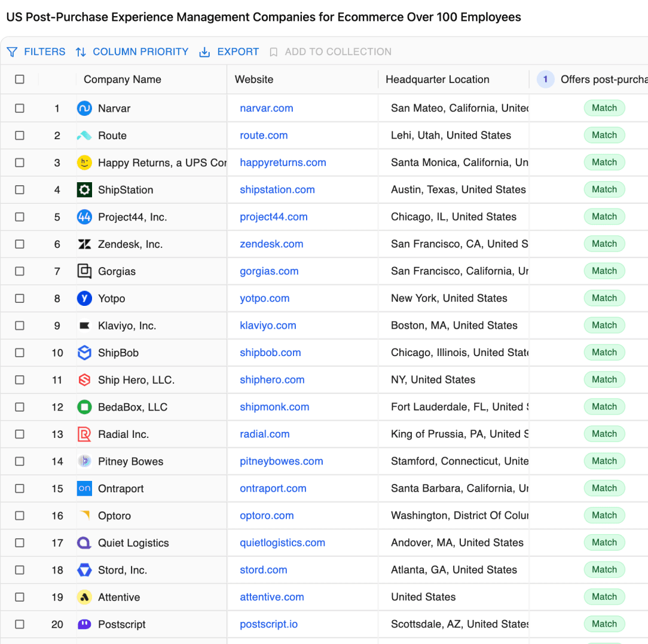Check the Pitney Bowes row checkbox

19,461
